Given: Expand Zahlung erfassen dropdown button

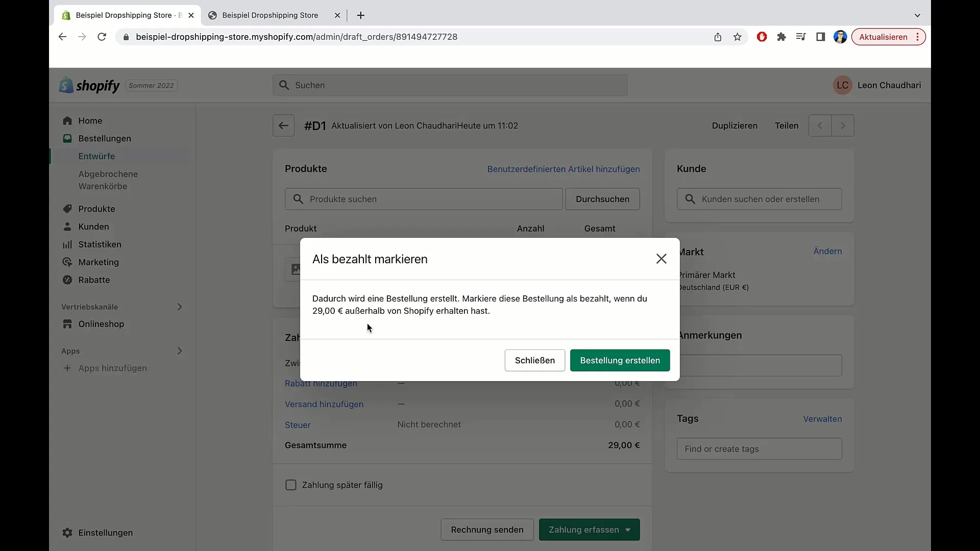Looking at the screenshot, I should coord(628,530).
